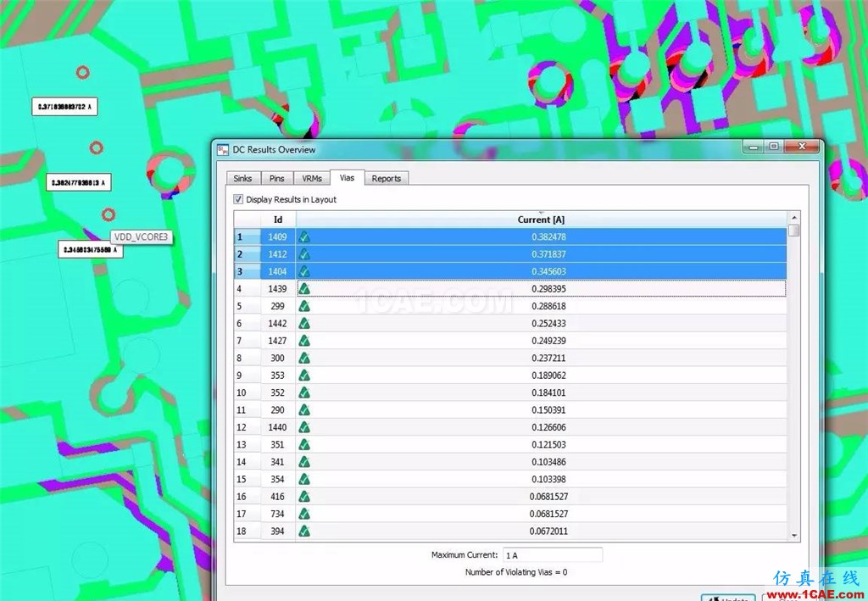The image size is (868, 601).
Task: Open the Reports tab
Action: click(x=387, y=178)
